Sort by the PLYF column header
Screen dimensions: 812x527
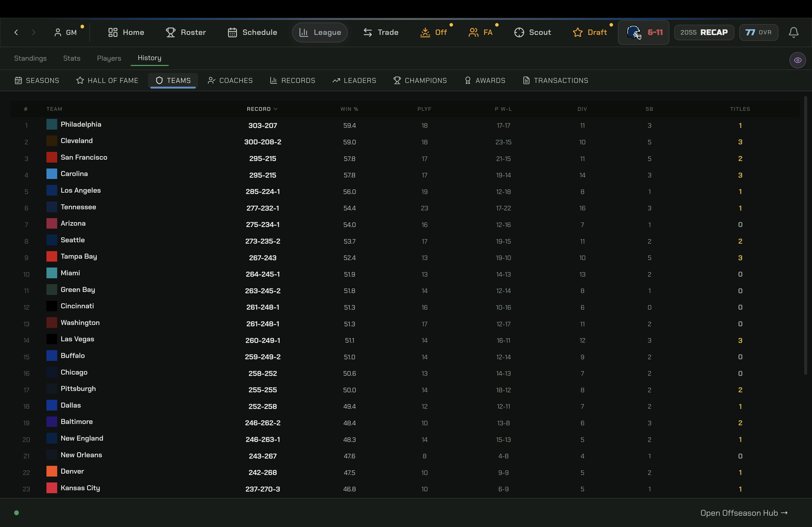(425, 109)
